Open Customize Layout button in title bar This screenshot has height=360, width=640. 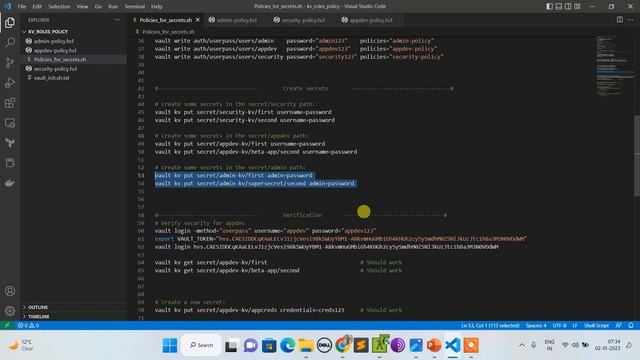click(x=577, y=6)
